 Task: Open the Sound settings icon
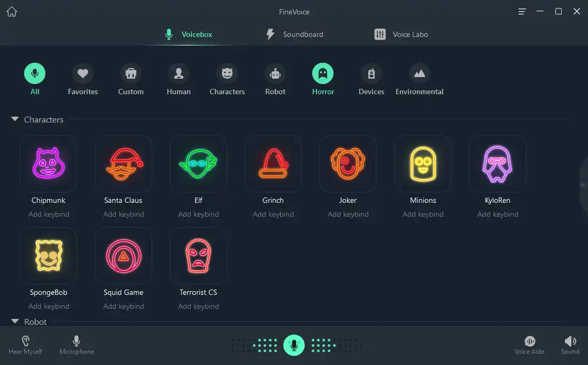click(570, 345)
